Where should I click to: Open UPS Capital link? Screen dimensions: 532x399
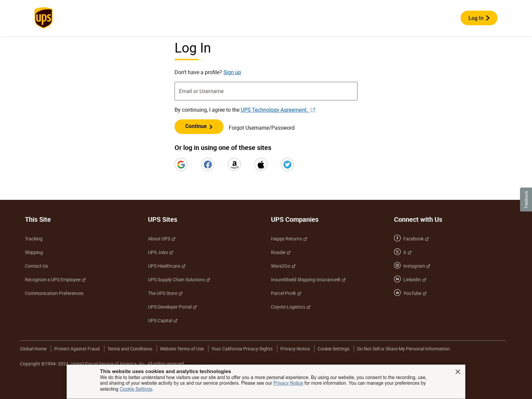(x=163, y=321)
